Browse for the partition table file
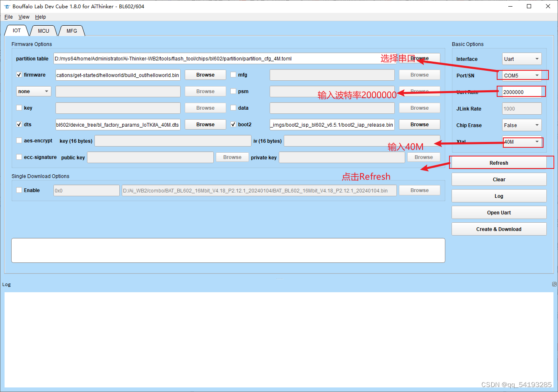558x392 pixels. pos(420,58)
